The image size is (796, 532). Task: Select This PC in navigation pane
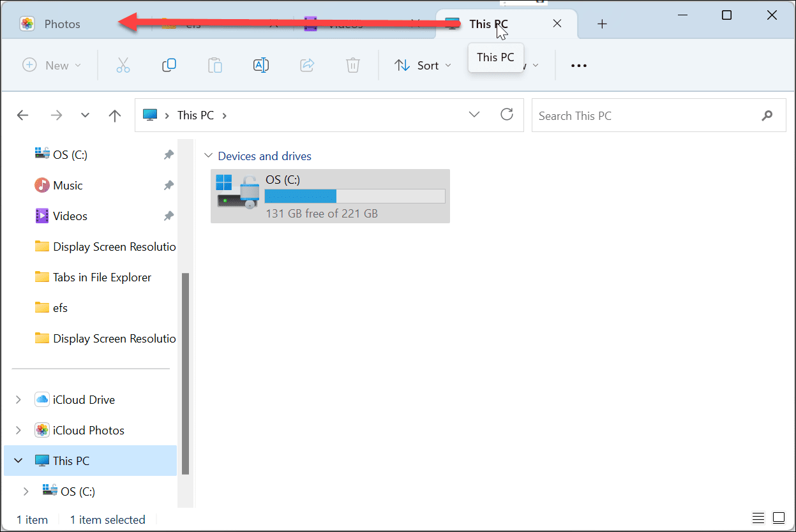71,461
